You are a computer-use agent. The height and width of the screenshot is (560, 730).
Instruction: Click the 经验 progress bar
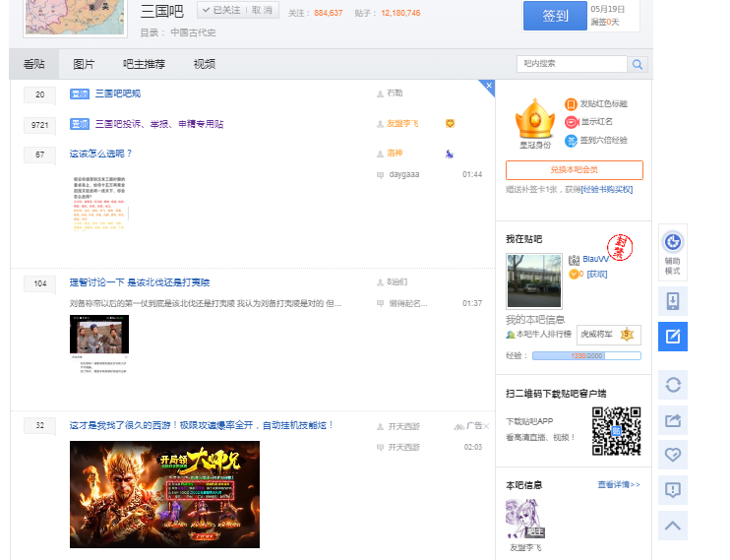coord(586,355)
